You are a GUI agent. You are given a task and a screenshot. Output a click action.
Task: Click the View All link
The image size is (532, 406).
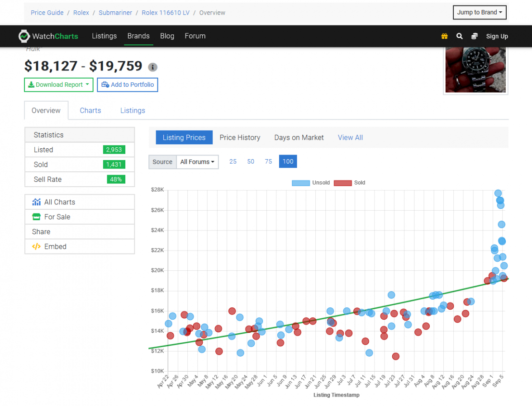coord(350,138)
